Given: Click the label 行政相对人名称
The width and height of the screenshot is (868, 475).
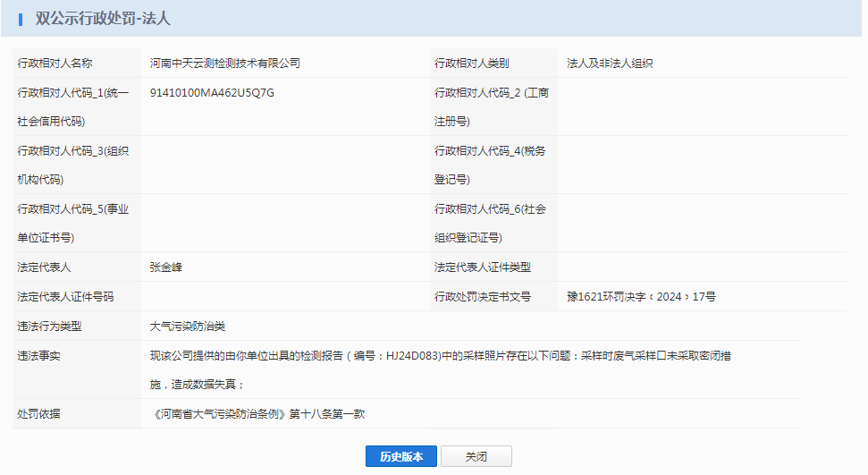Looking at the screenshot, I should 55,64.
